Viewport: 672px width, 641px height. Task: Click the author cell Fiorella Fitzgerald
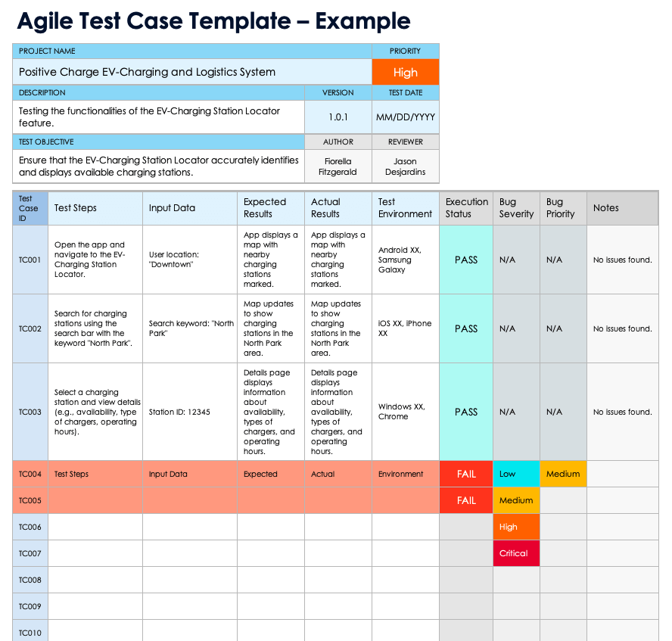click(x=338, y=166)
